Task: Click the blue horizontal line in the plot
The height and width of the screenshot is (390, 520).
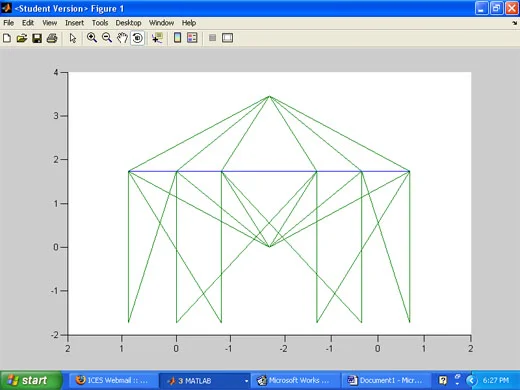Action: [x=269, y=172]
